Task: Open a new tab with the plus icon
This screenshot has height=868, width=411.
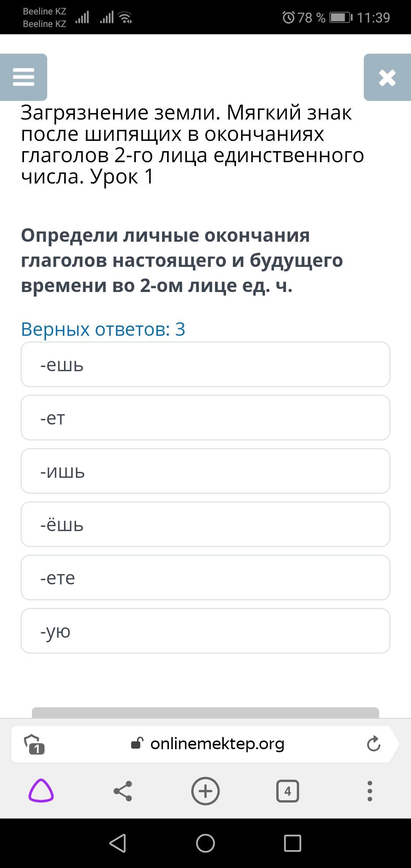Action: pos(205,791)
